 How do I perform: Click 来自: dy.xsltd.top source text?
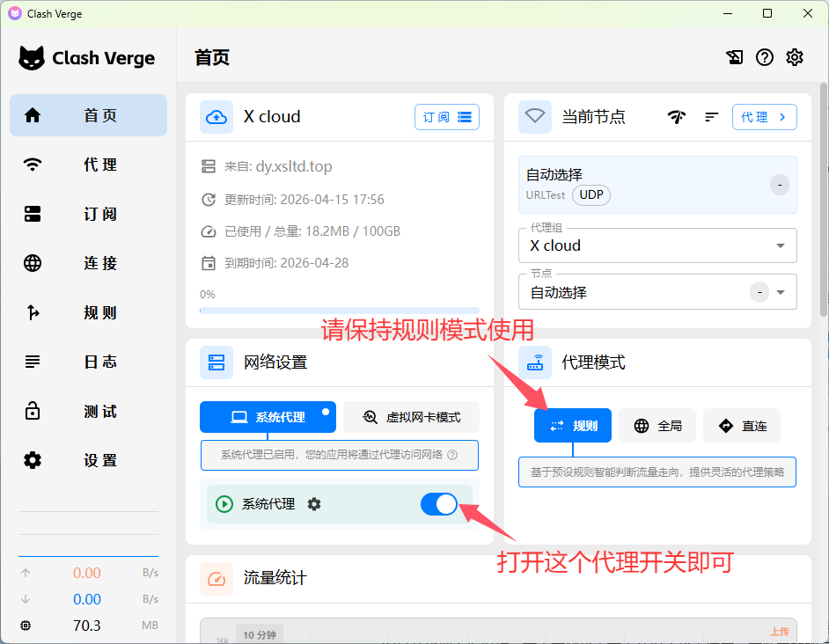[278, 166]
